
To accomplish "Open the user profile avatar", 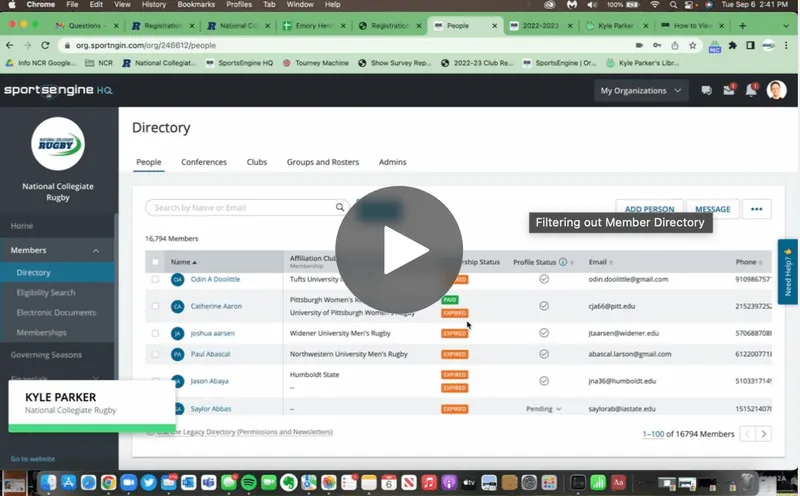I will coord(777,90).
